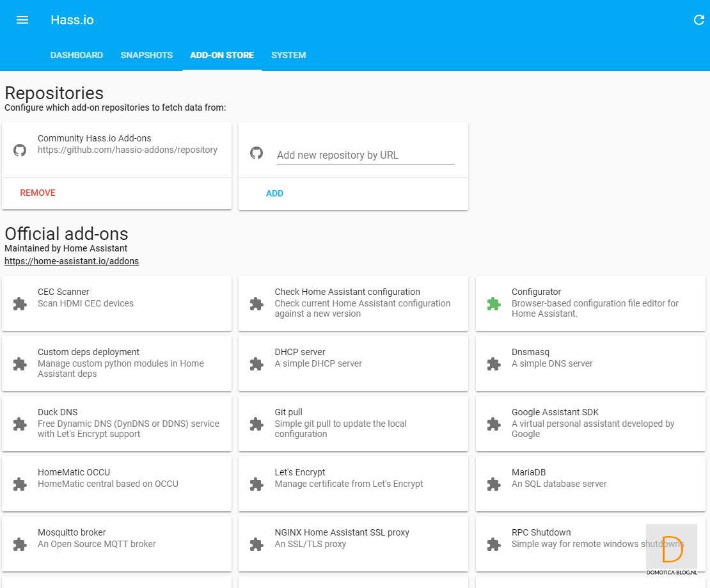Focus the Add new repository by URL field
710x588 pixels.
tap(365, 155)
